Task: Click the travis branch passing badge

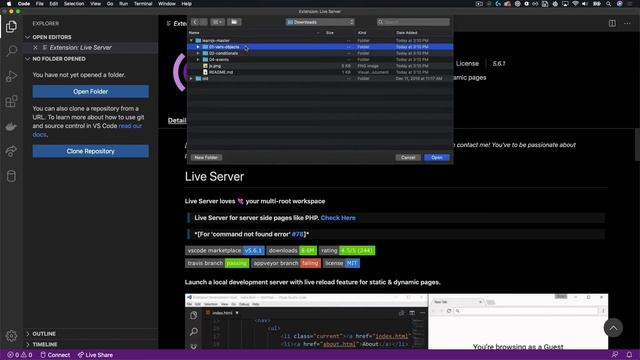Action: (217, 263)
